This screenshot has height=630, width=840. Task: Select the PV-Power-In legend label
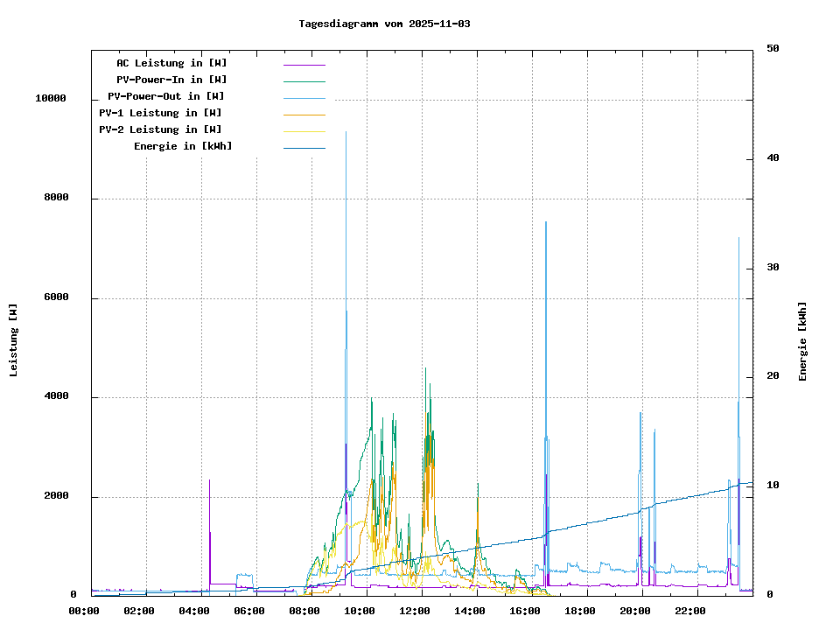pyautogui.click(x=171, y=80)
